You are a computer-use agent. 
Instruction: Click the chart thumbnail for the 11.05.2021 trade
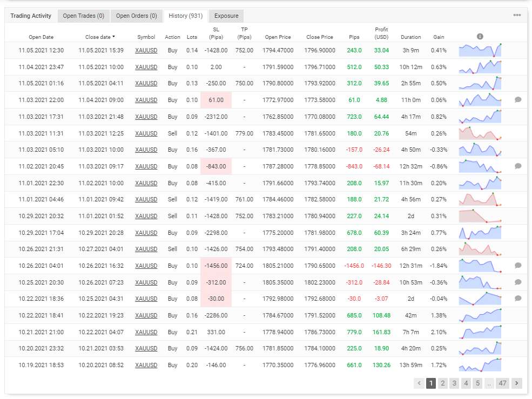(480, 50)
